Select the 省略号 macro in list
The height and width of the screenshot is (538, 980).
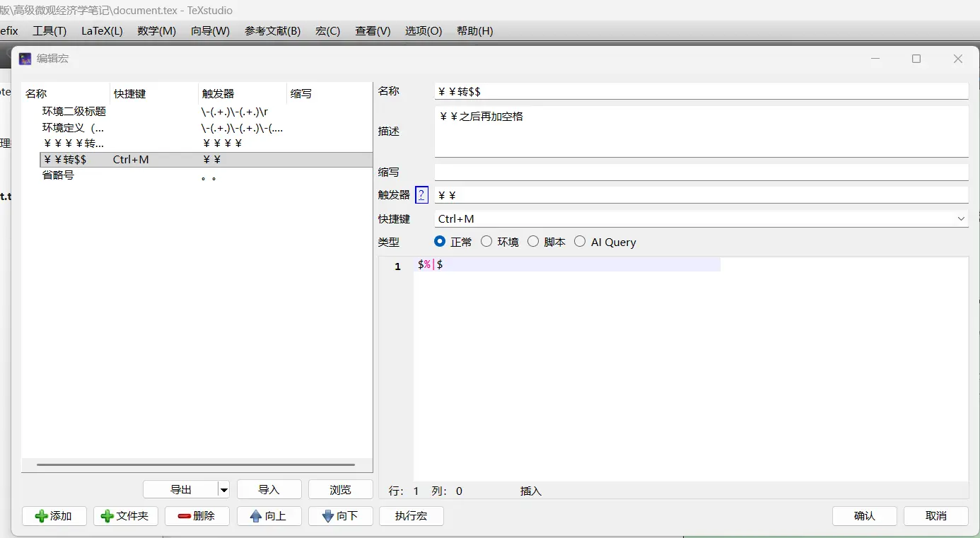(x=58, y=175)
